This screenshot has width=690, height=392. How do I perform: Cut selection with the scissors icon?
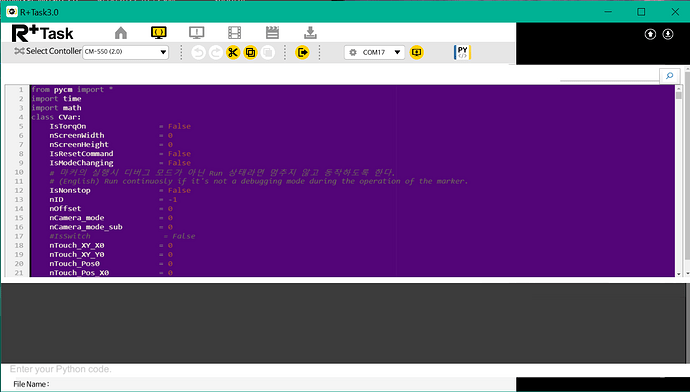click(233, 53)
